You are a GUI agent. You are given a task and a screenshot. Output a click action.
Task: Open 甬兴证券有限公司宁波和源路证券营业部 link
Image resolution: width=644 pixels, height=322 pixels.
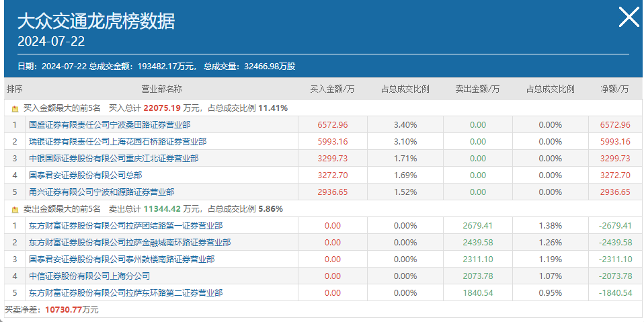pos(102,192)
